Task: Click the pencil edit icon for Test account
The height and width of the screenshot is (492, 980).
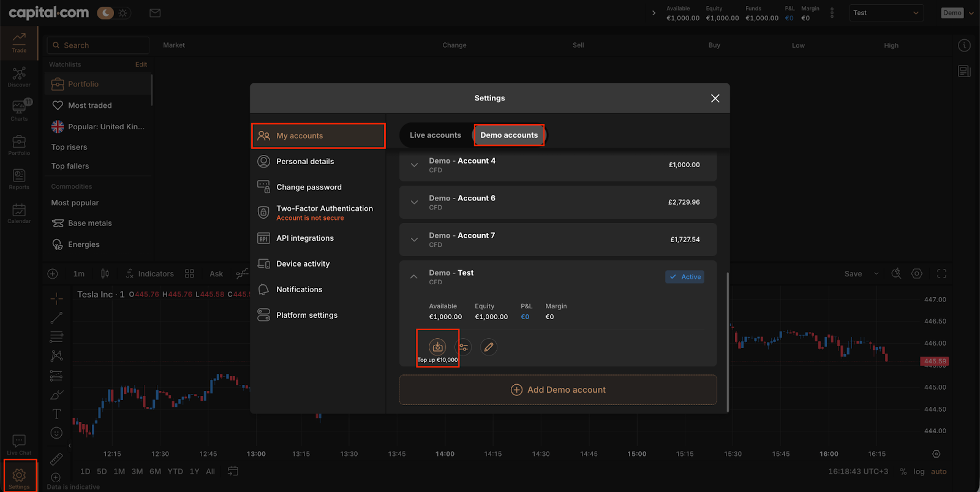Action: point(488,347)
